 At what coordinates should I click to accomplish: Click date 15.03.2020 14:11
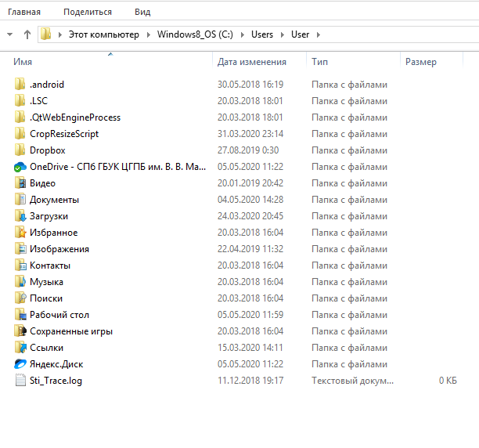tap(250, 348)
